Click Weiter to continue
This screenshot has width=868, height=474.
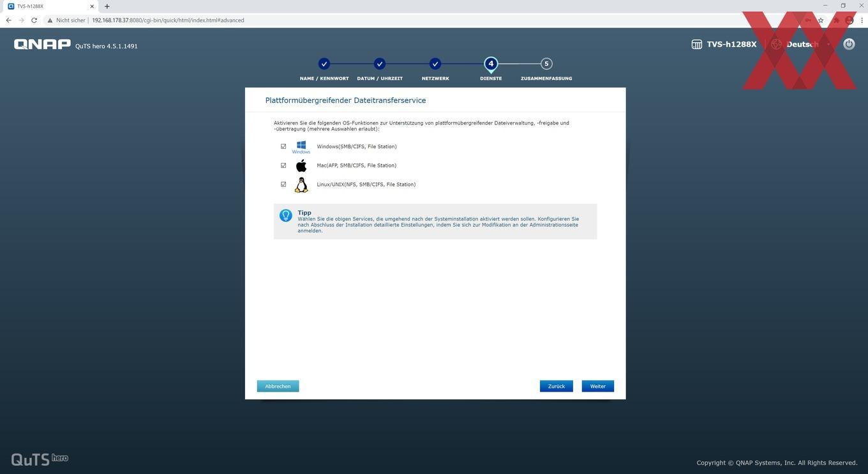coord(598,386)
